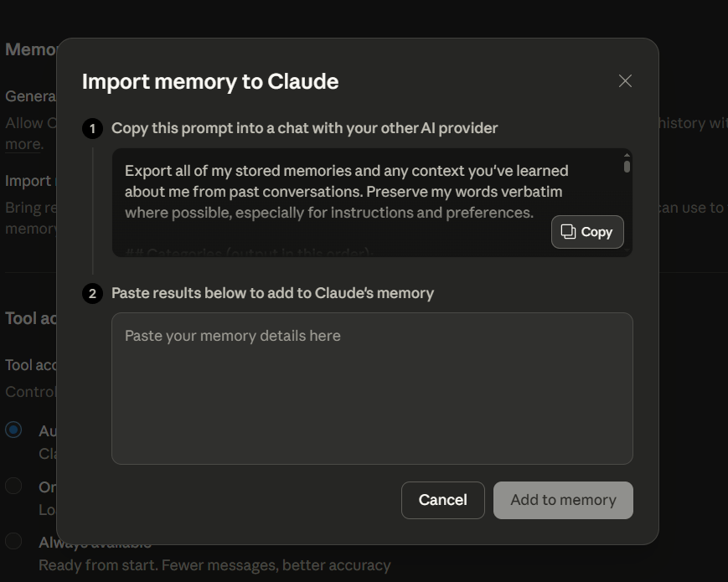Click the export prompt box scrollbar thumb
728x582 pixels.
tap(627, 166)
